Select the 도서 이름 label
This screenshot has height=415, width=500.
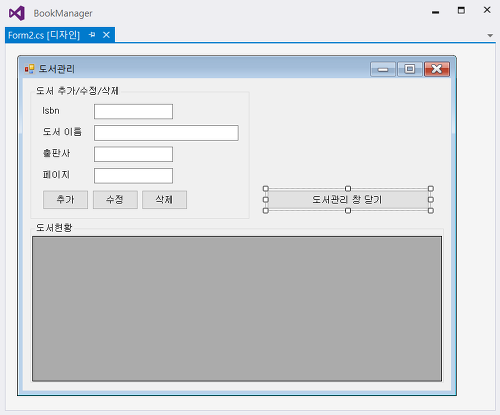[x=62, y=132]
